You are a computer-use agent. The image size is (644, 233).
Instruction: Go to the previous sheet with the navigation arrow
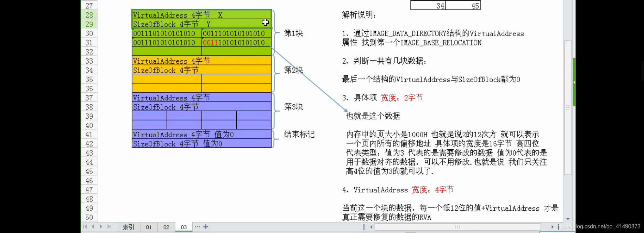click(x=93, y=227)
